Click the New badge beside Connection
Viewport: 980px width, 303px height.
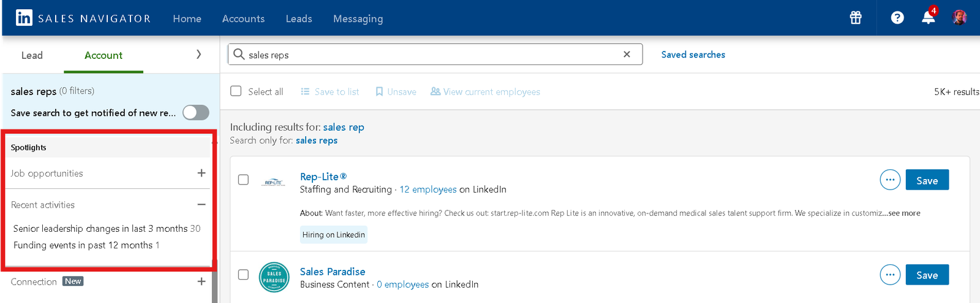point(73,281)
